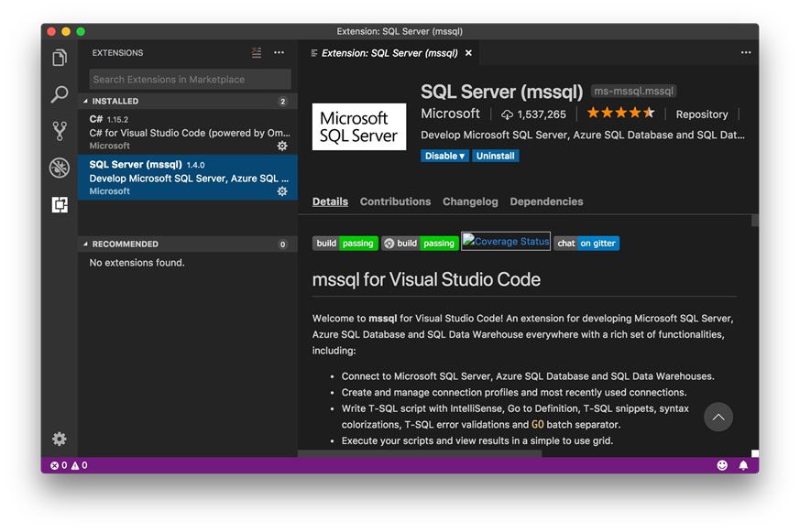Open the Explorer view in activity bar
800x532 pixels.
pyautogui.click(x=60, y=58)
